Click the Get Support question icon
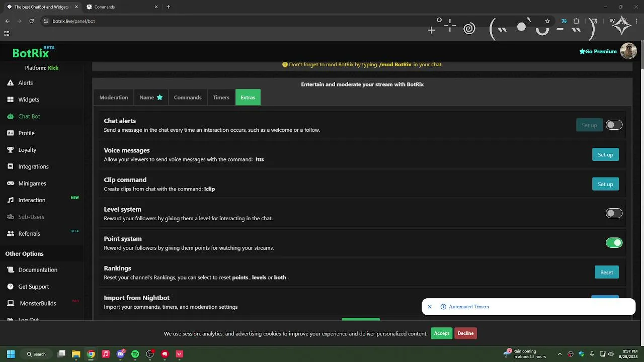Image resolution: width=644 pixels, height=362 pixels. 10,287
